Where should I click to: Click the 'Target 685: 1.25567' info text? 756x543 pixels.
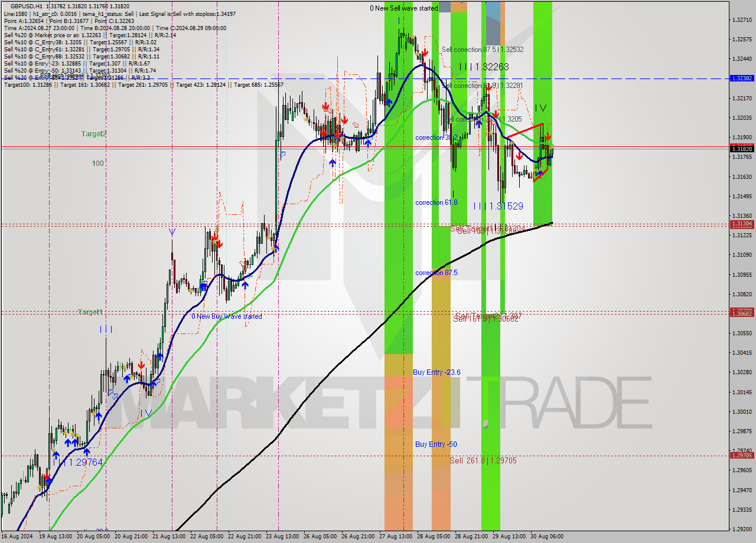point(259,85)
